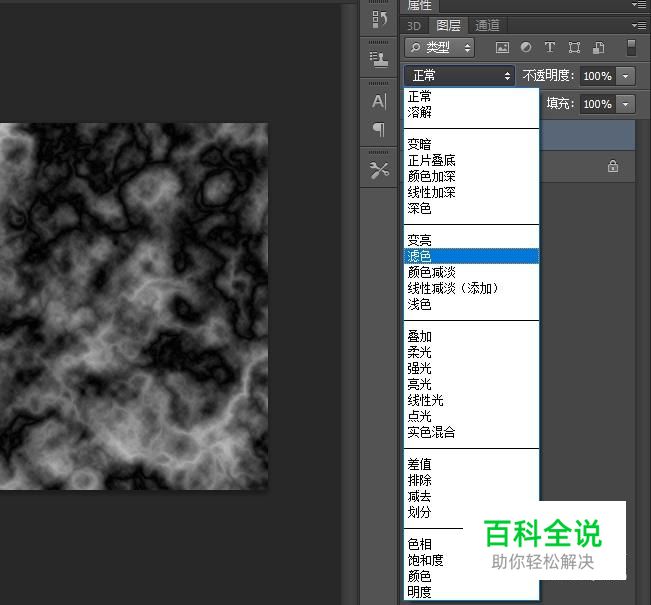Viewport: 651px width, 605px height.
Task: Click the pixel layer filter icon
Action: [502, 47]
